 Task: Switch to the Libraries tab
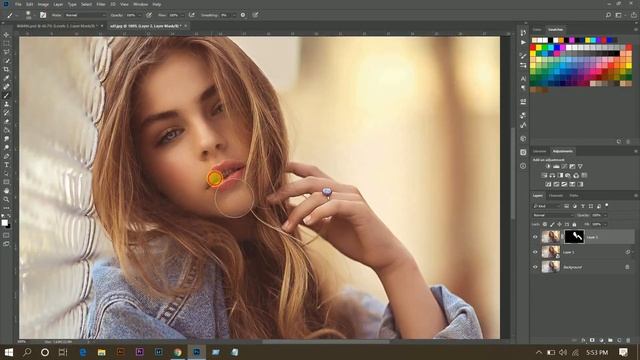[540, 151]
